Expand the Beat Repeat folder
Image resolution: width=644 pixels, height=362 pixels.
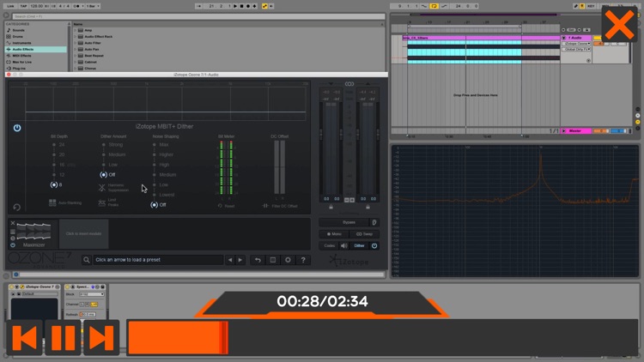pos(76,56)
